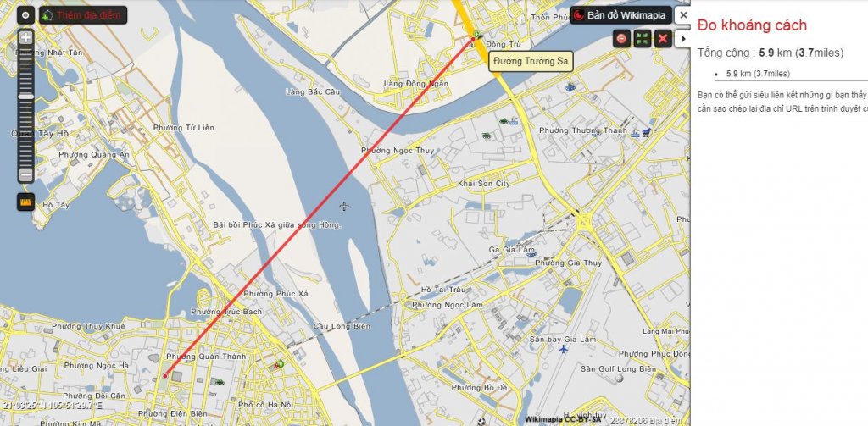This screenshot has height=426, width=868.
Task: Clear measurement with the red X icon
Action: [x=663, y=39]
